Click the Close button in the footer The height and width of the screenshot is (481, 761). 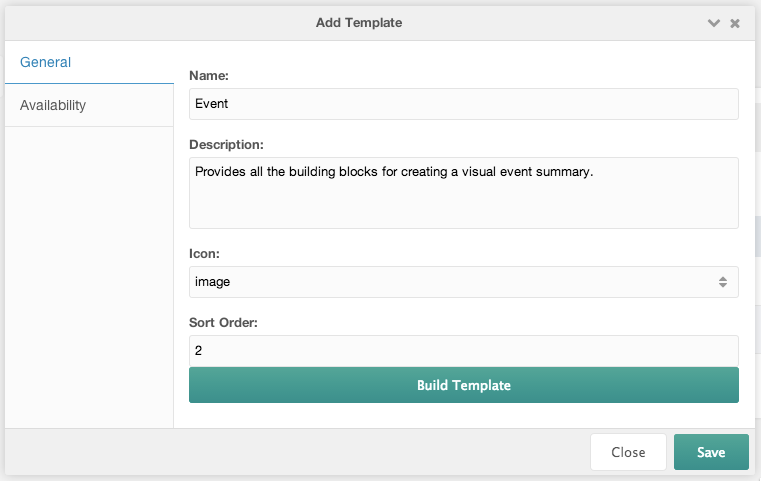coord(628,452)
